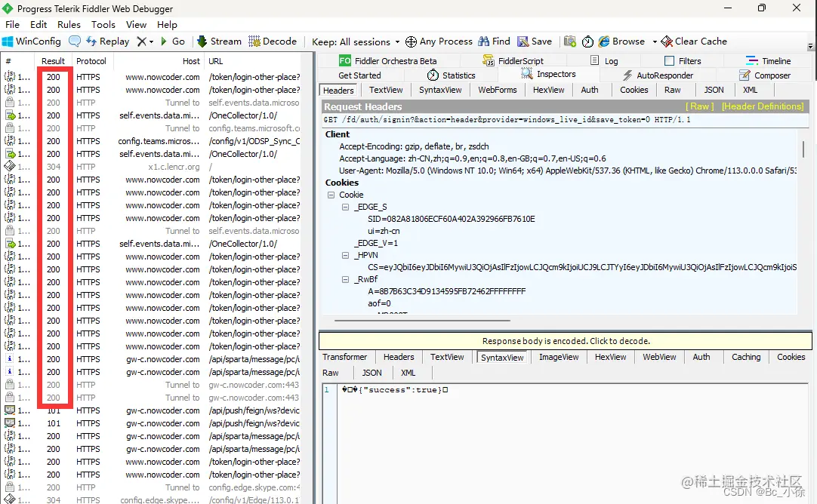Select the Inspectors tab
The width and height of the screenshot is (817, 504).
[x=549, y=75]
